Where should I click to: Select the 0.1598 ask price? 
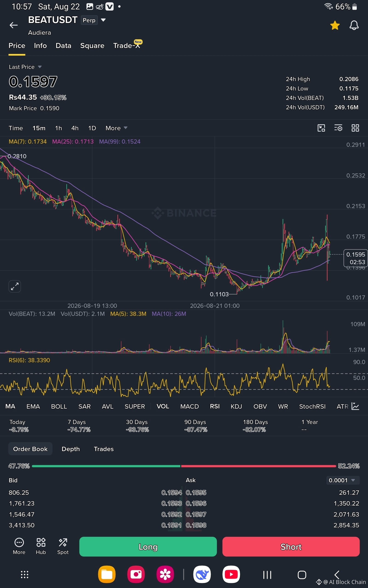pyautogui.click(x=196, y=525)
